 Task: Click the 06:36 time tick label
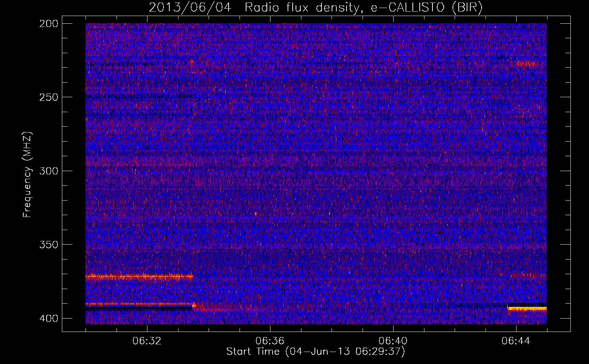click(270, 341)
